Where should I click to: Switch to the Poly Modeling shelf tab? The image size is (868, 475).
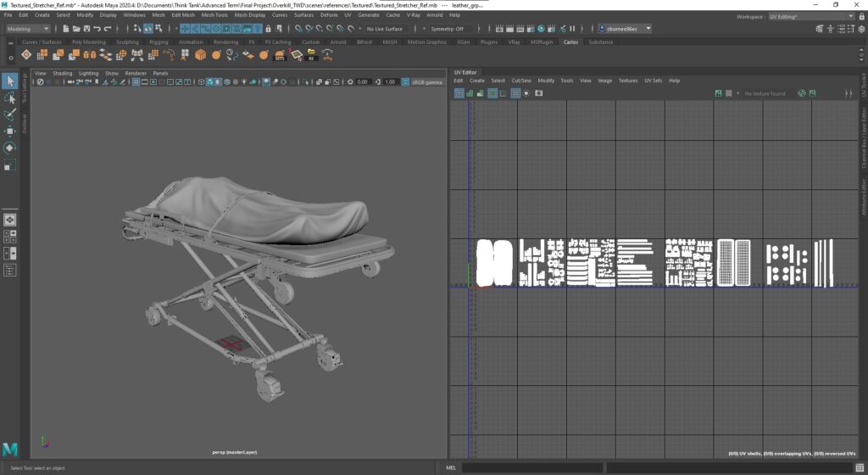click(88, 42)
